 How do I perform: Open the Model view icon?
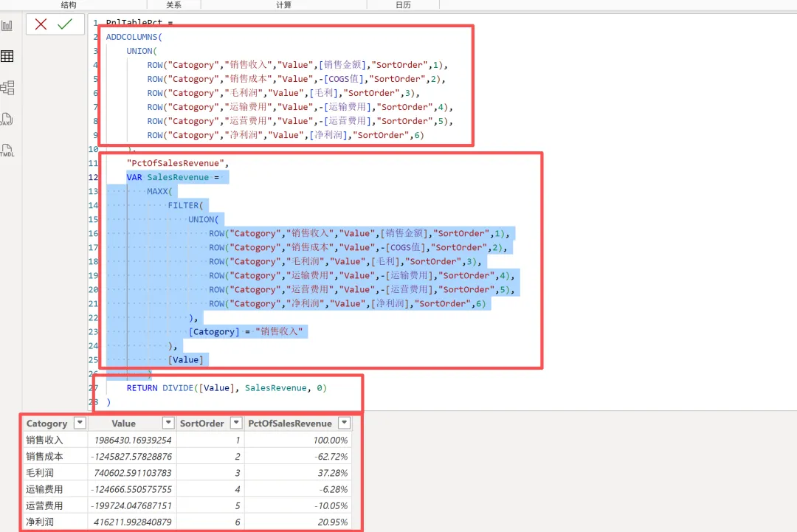(x=7, y=87)
